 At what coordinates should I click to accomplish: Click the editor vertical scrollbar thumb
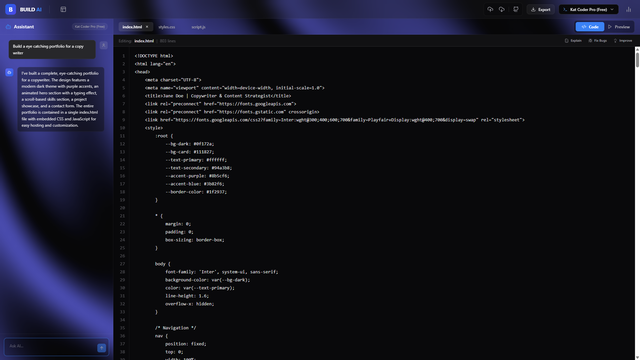[x=637, y=60]
